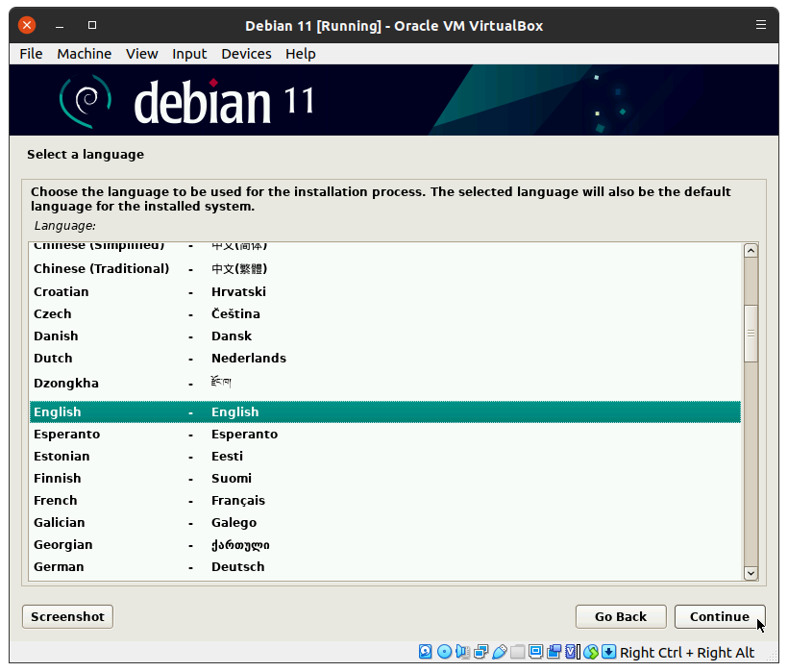The height and width of the screenshot is (672, 788).
Task: Open the window options menu icon in title bar
Action: [x=761, y=25]
